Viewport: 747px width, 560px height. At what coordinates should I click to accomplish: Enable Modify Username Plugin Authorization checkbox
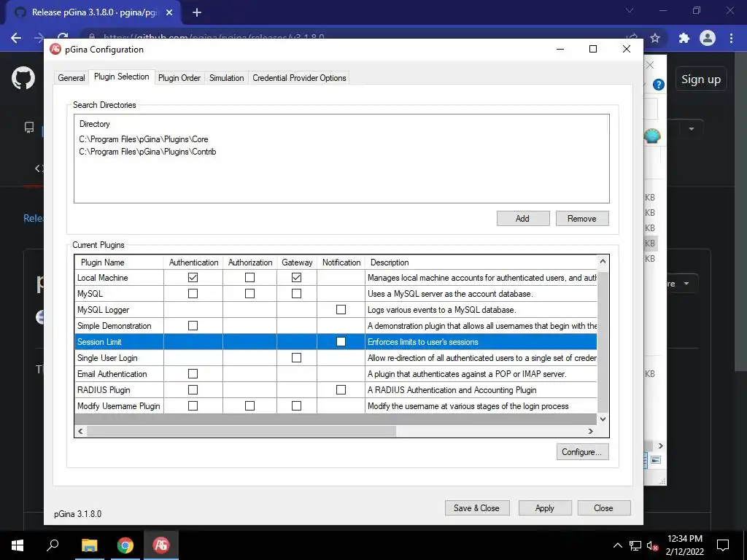pos(249,405)
